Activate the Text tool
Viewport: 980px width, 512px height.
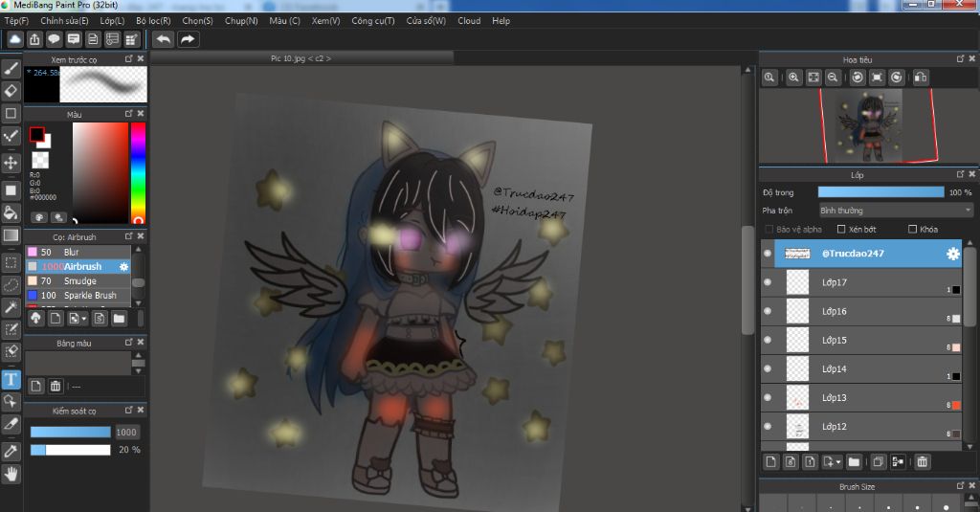(11, 380)
